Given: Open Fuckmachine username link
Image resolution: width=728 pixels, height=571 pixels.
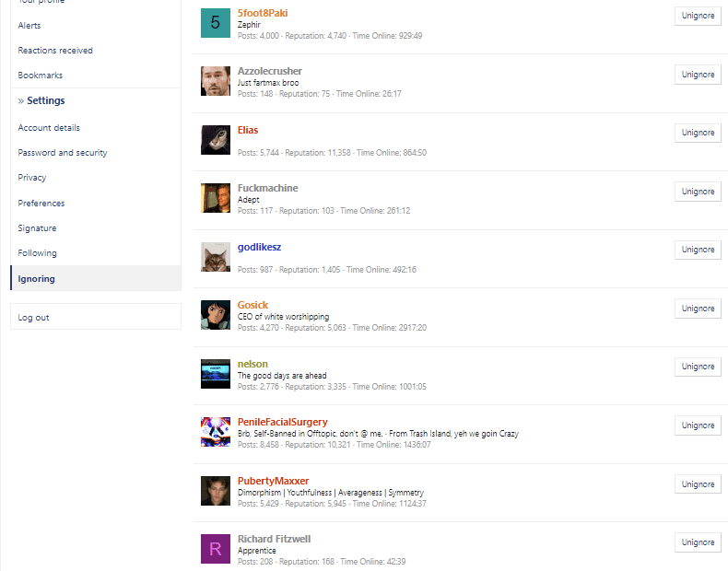Looking at the screenshot, I should click(268, 188).
